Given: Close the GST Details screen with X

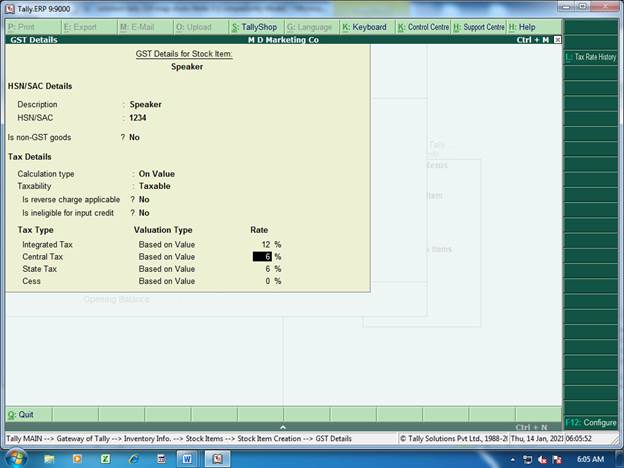Looking at the screenshot, I should [x=558, y=39].
